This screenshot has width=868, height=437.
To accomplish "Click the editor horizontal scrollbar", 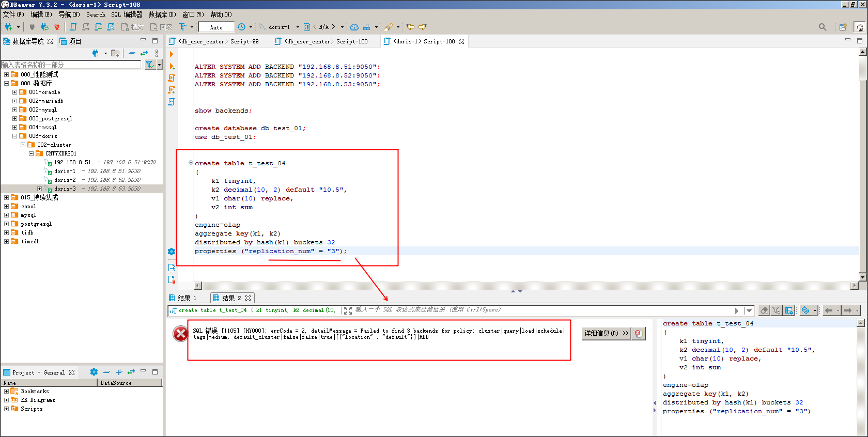I will pyautogui.click(x=526, y=286).
